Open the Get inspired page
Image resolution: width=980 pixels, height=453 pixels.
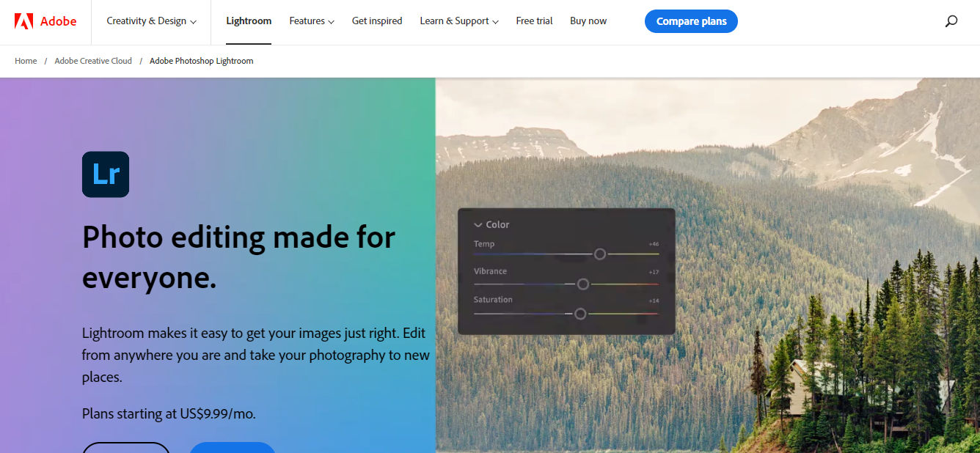377,21
